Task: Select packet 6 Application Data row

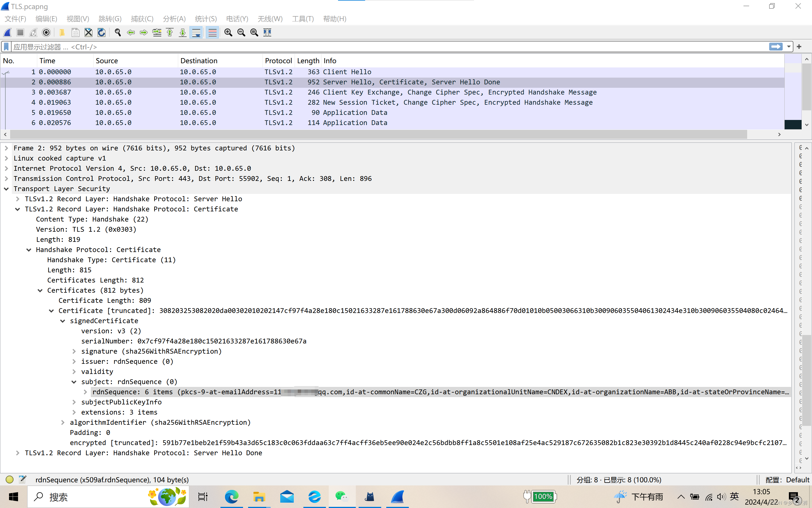Action: click(392, 123)
